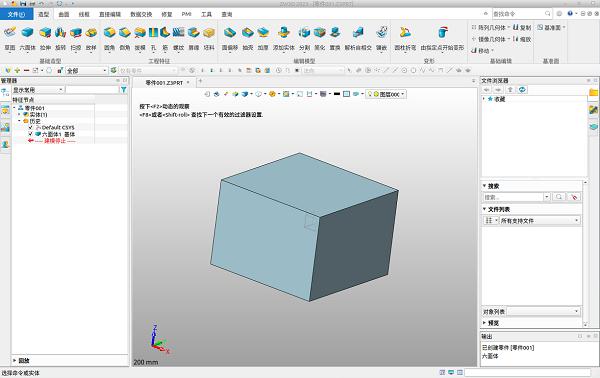Click the 查找命令 search command field
600x378 pixels.
pos(522,14)
